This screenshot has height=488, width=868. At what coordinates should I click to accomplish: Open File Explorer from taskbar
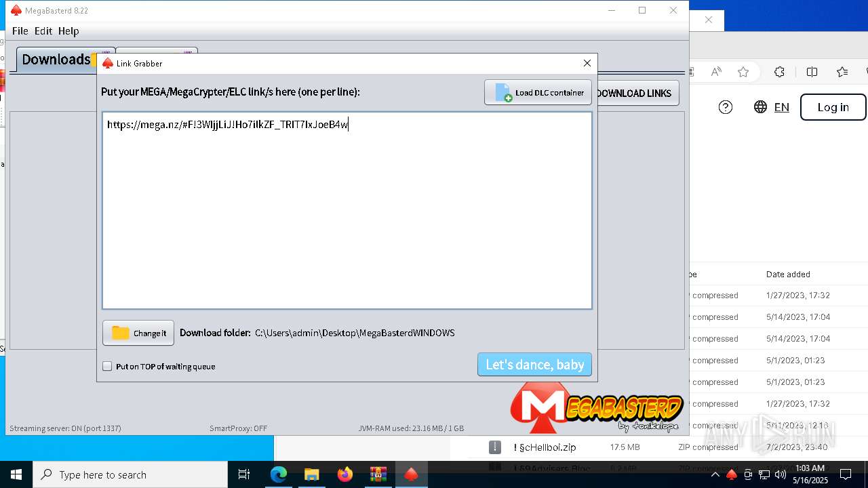tap(311, 474)
